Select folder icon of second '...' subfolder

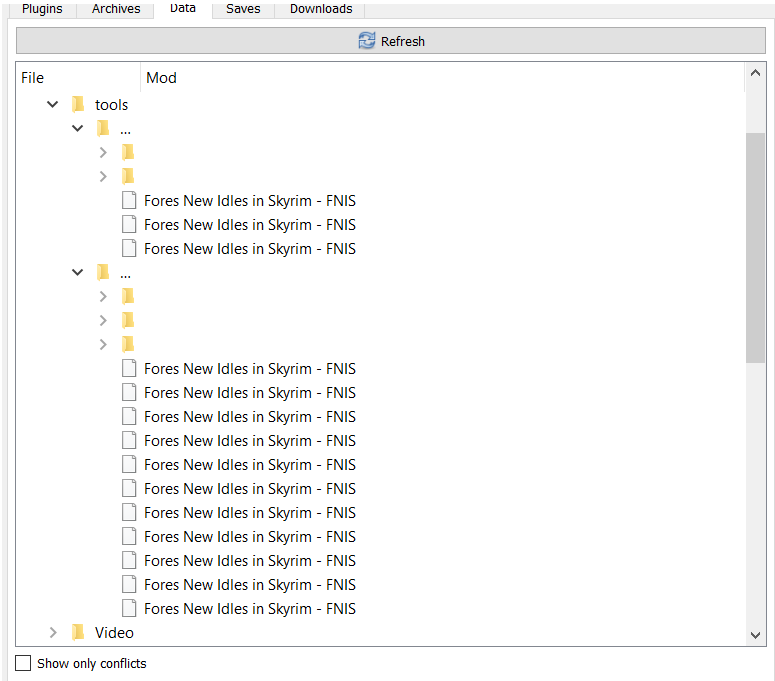(x=103, y=272)
